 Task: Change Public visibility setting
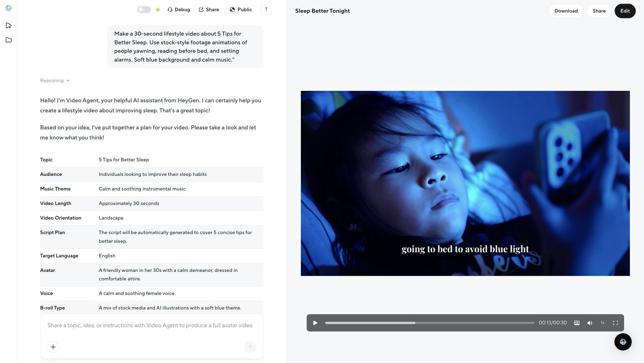pos(241,9)
